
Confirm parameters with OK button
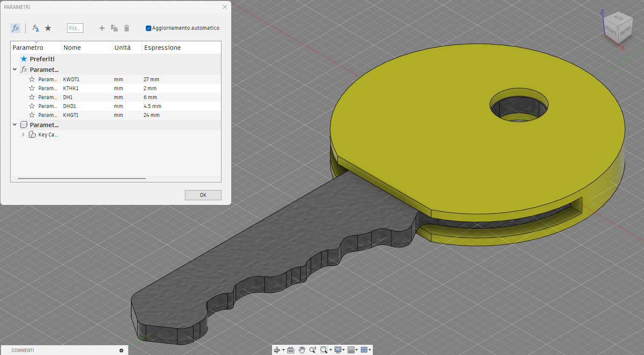(203, 195)
